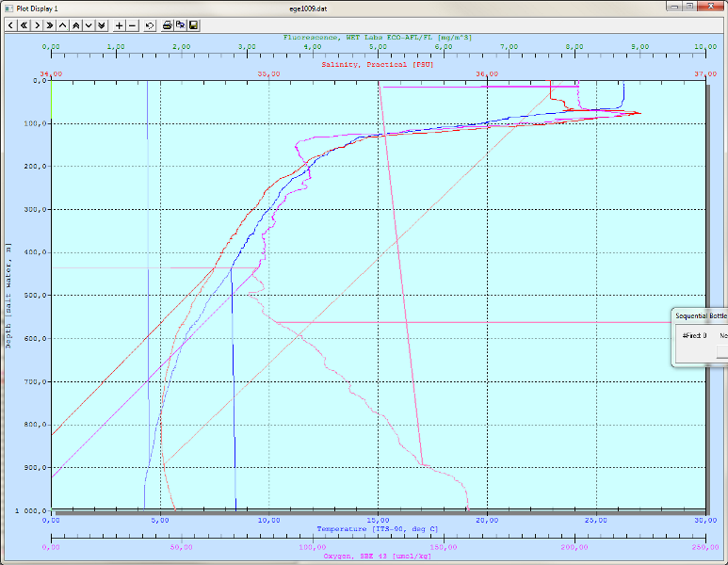Click the ege1009.dat file name in title
The height and width of the screenshot is (565, 728).
click(308, 8)
